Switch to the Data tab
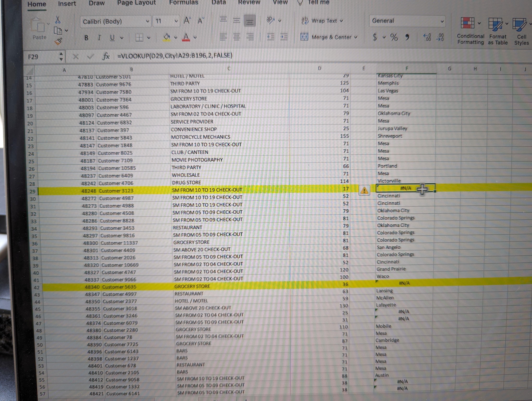 pos(219,2)
